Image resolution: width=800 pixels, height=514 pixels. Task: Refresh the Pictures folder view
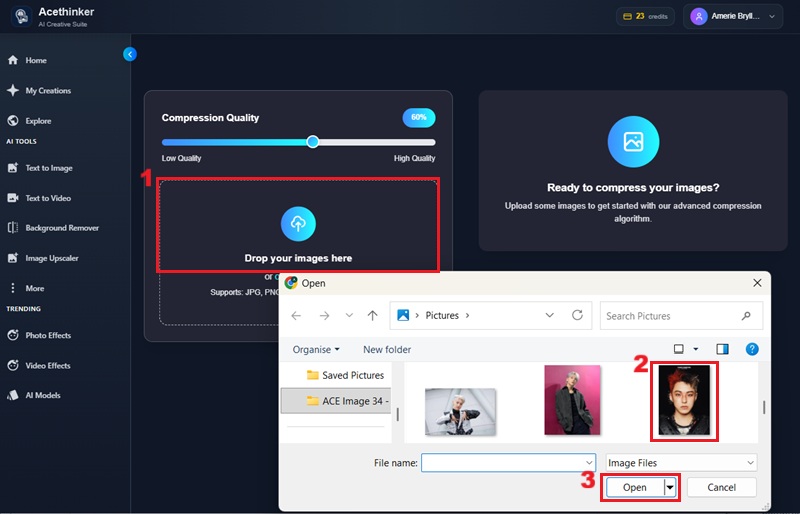[x=577, y=315]
